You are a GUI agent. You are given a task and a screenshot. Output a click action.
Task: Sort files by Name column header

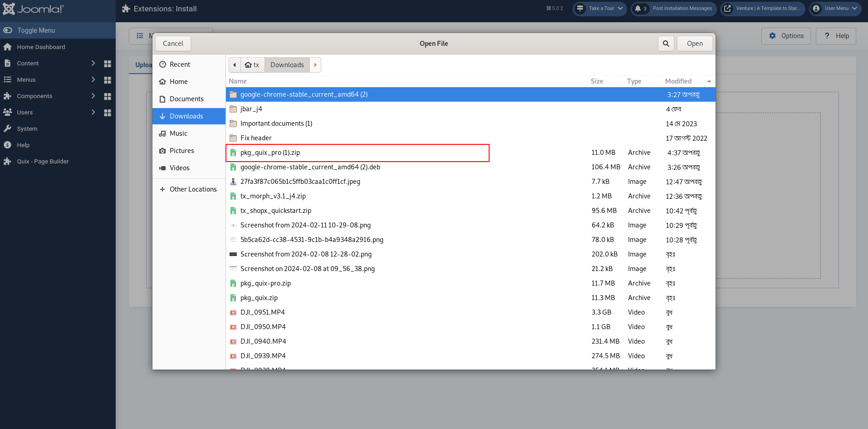click(x=407, y=81)
